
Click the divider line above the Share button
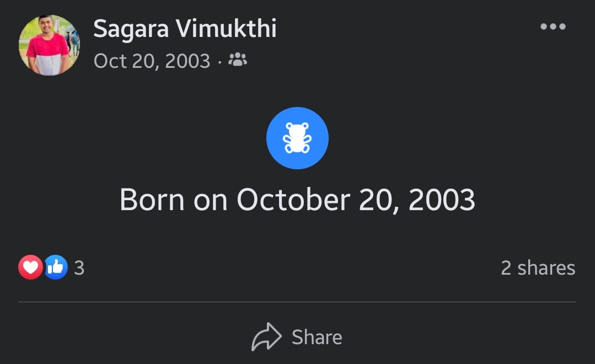click(x=297, y=302)
